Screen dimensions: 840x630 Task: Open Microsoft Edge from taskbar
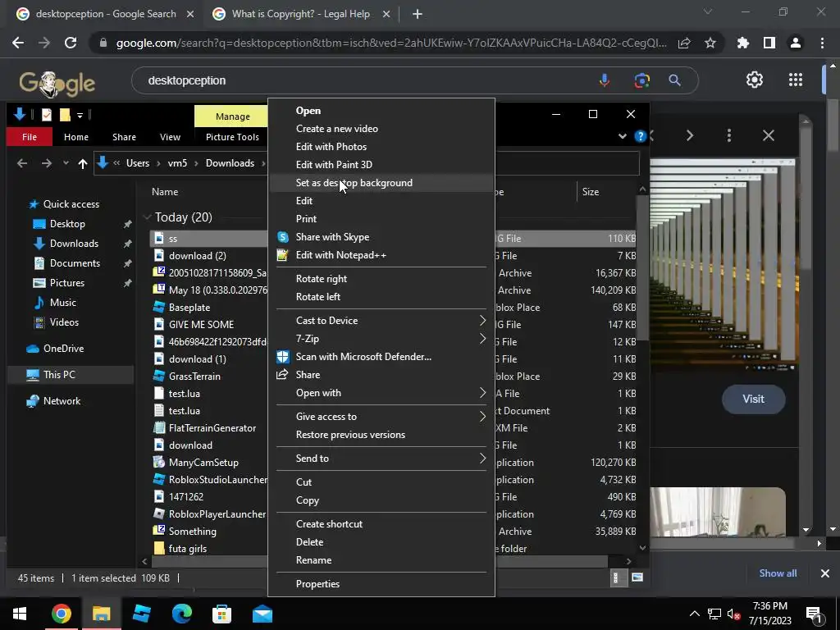click(181, 614)
